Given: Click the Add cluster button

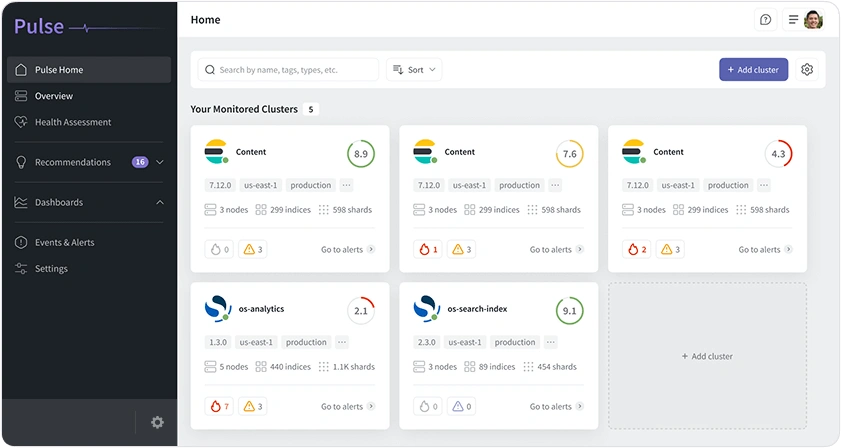Looking at the screenshot, I should 753,70.
